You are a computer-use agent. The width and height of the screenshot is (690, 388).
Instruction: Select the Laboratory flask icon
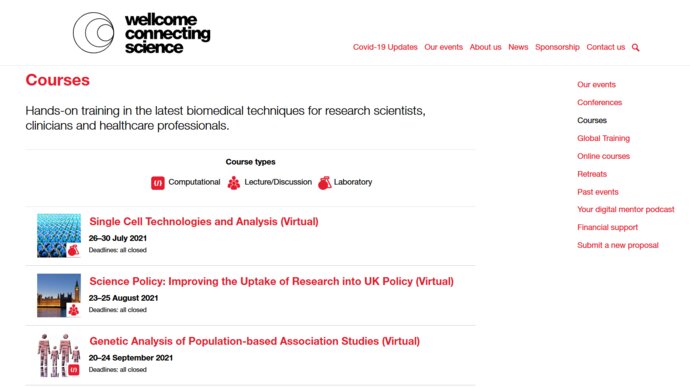coord(324,183)
